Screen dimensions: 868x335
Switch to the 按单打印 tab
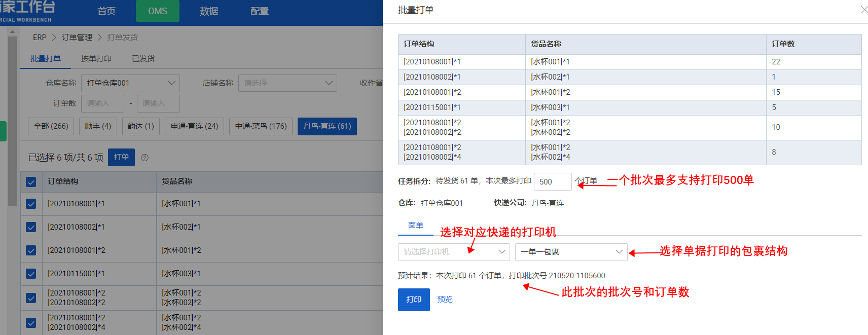[x=96, y=59]
